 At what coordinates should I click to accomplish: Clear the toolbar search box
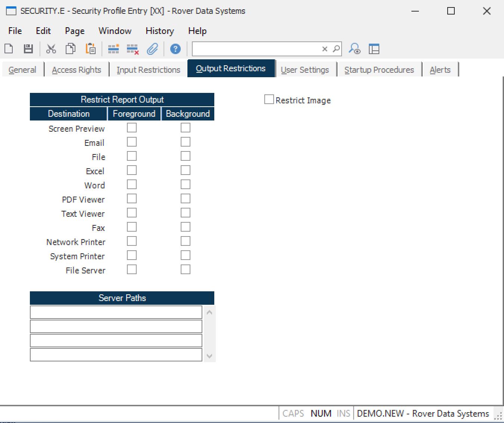pyautogui.click(x=324, y=49)
